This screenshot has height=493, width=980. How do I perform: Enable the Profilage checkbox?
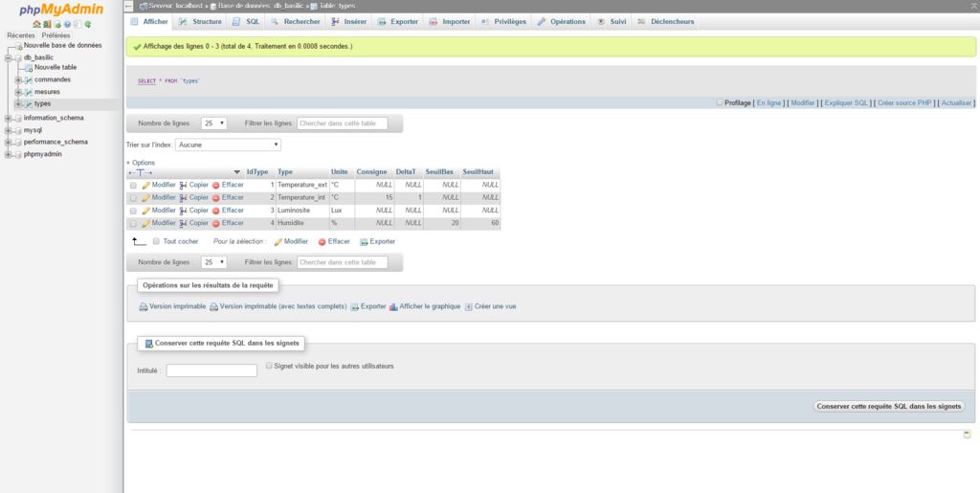[719, 102]
